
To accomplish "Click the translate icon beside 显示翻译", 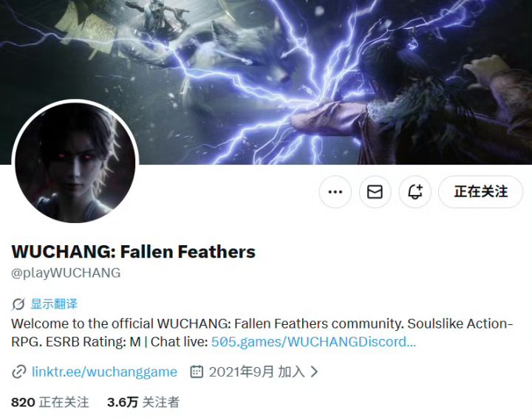I will 18,304.
